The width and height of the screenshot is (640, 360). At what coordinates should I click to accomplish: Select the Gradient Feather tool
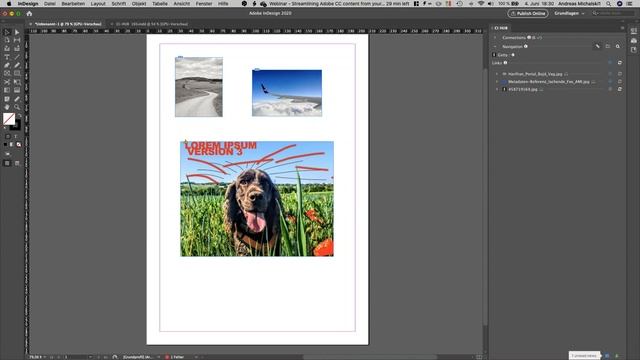(17, 90)
